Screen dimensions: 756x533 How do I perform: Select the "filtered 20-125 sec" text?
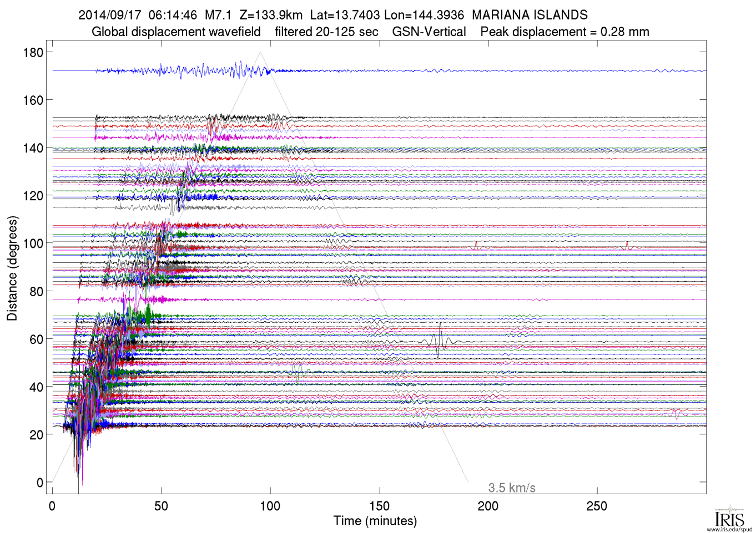click(326, 32)
